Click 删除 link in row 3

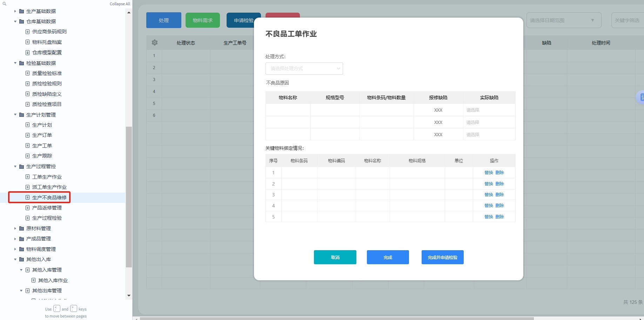[499, 195]
